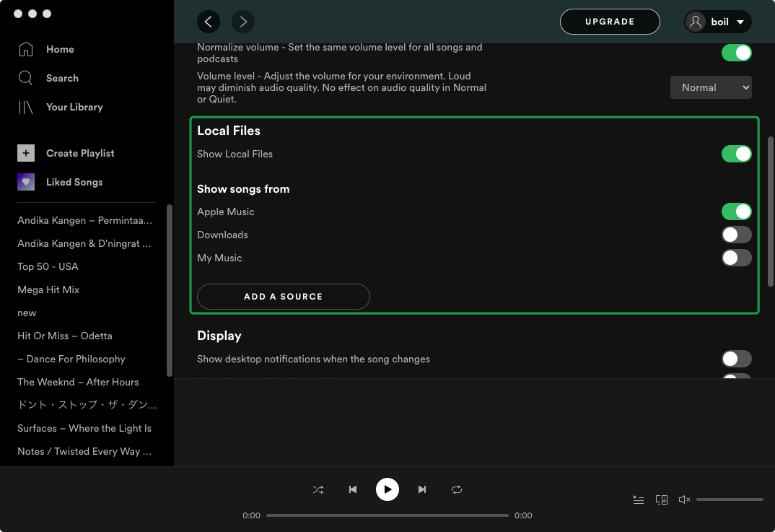
Task: Skip to the previous track
Action: pos(353,489)
